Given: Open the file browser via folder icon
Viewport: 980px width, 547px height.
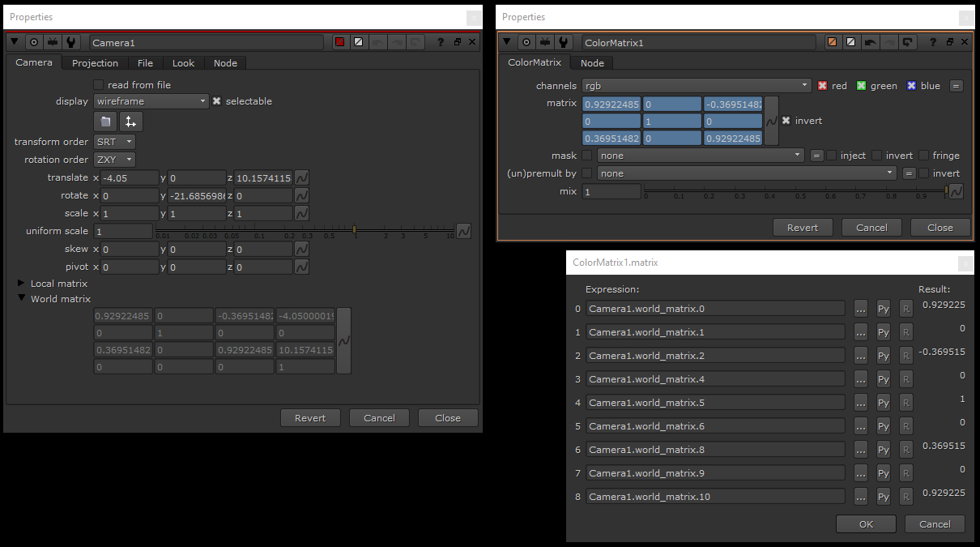Looking at the screenshot, I should (106, 121).
